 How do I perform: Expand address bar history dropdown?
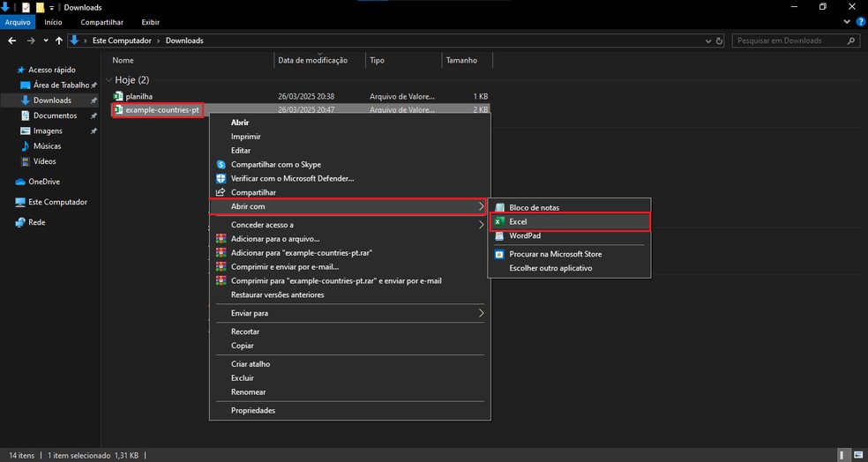point(708,41)
